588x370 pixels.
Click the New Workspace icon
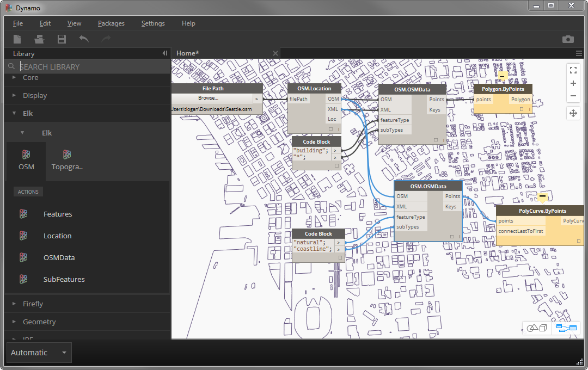coord(17,39)
